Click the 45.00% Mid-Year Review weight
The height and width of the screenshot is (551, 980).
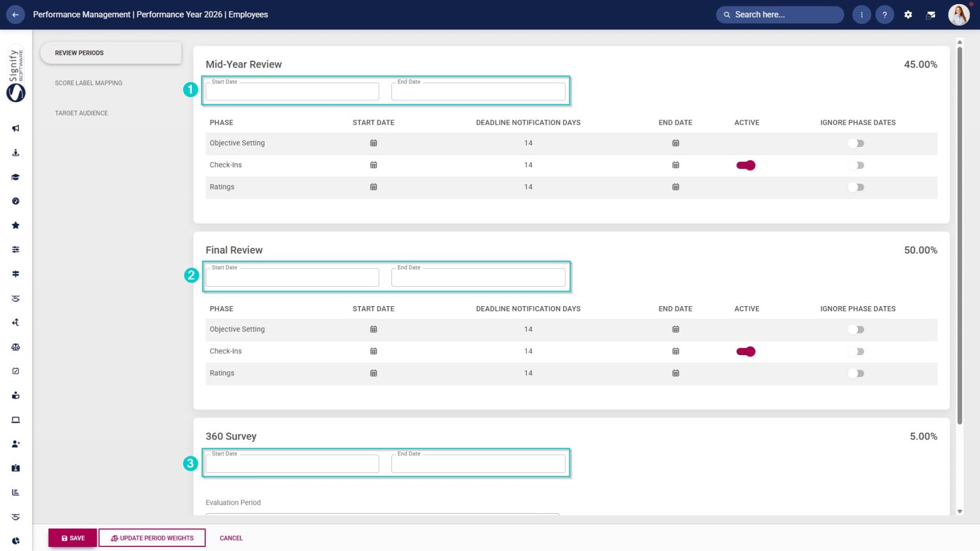click(x=921, y=65)
